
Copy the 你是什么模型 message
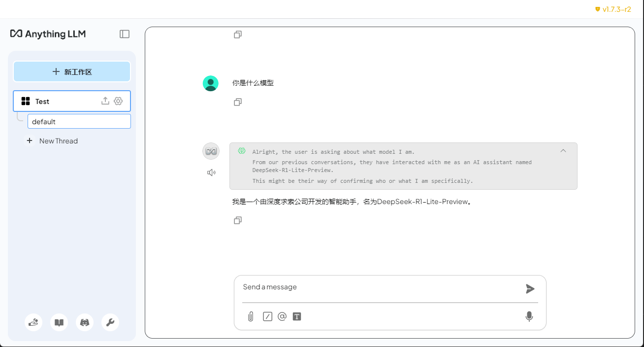point(238,102)
